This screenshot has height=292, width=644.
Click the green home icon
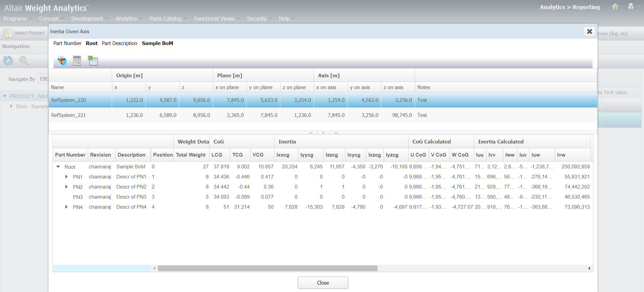click(615, 7)
